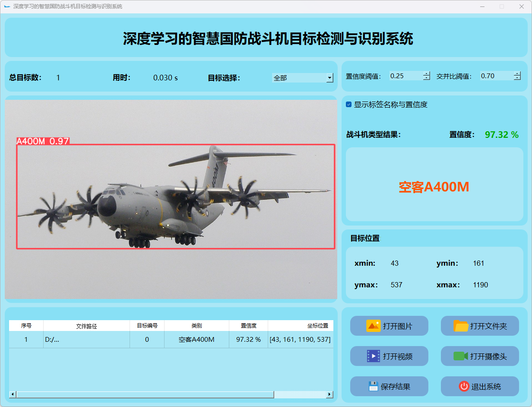Increase the 置信度阈值 value with up arrow

tap(427, 73)
